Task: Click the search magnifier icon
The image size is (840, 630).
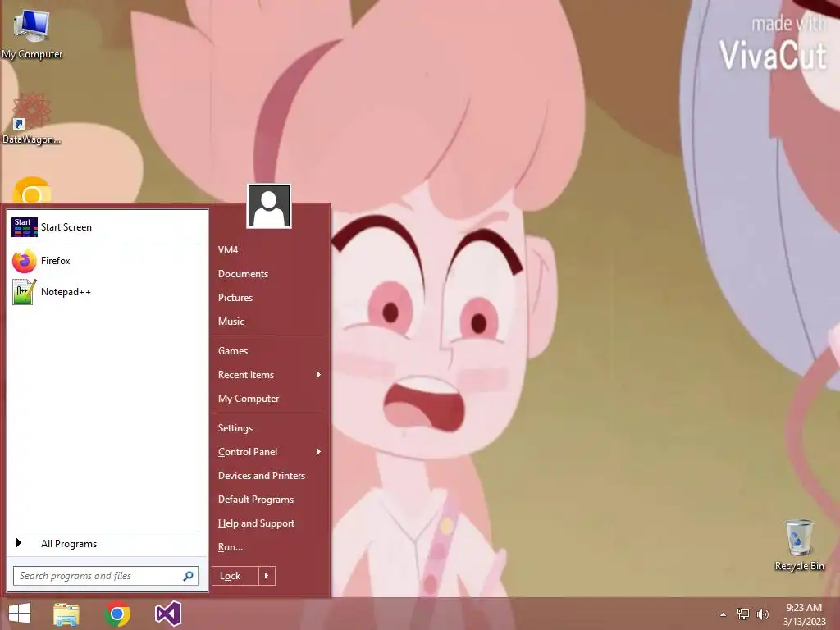Action: tap(188, 576)
